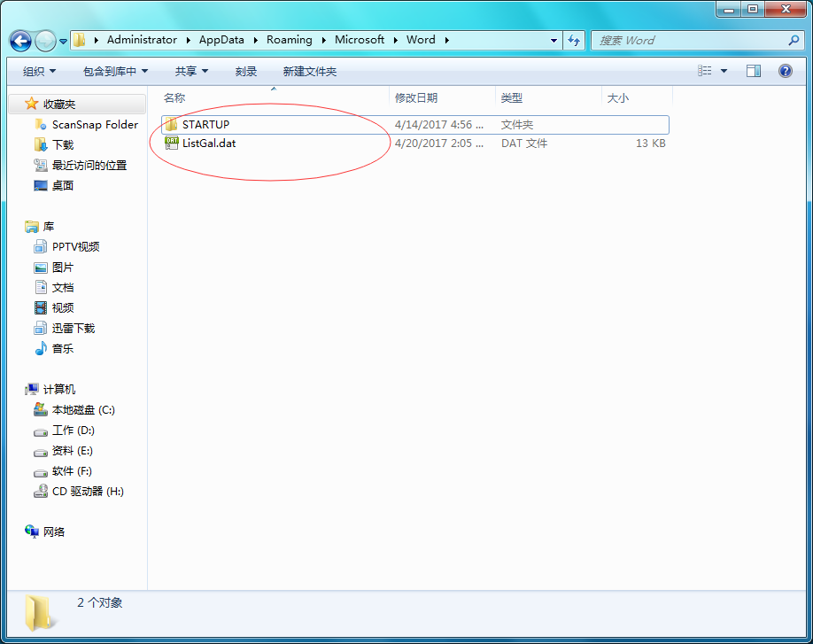Open the view options dropdown arrow
This screenshot has width=813, height=644.
tap(724, 71)
